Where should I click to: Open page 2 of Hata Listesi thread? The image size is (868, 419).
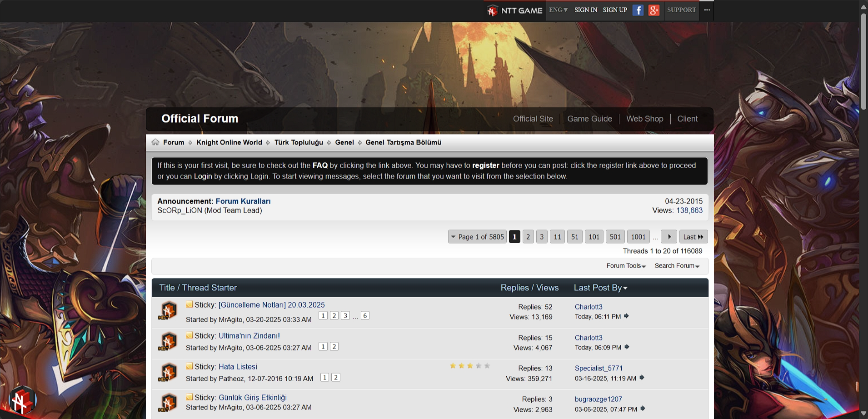tap(336, 377)
